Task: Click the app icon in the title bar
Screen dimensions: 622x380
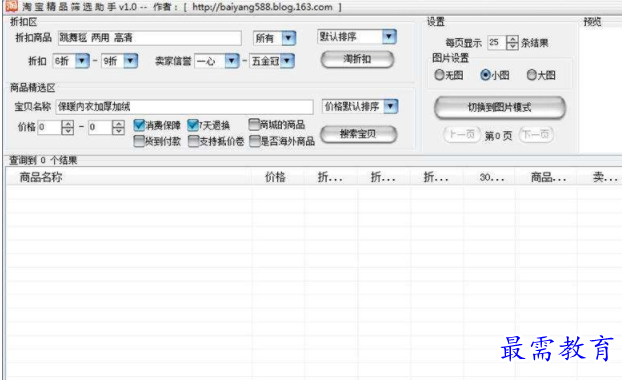Action: point(12,6)
